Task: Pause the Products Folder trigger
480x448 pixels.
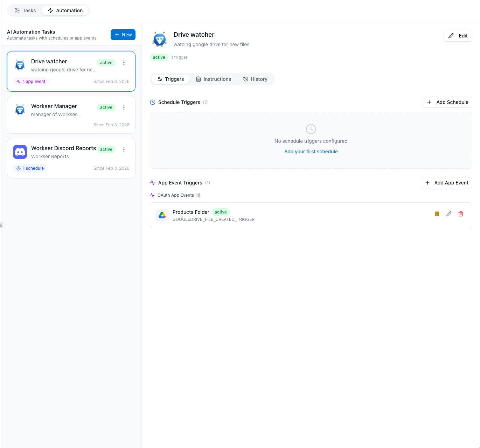Action: (x=437, y=214)
